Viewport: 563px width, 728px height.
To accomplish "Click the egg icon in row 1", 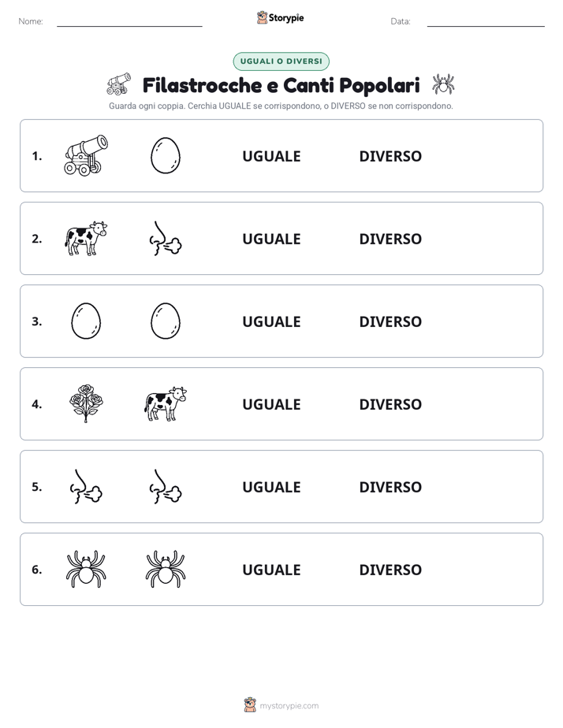I will point(166,155).
